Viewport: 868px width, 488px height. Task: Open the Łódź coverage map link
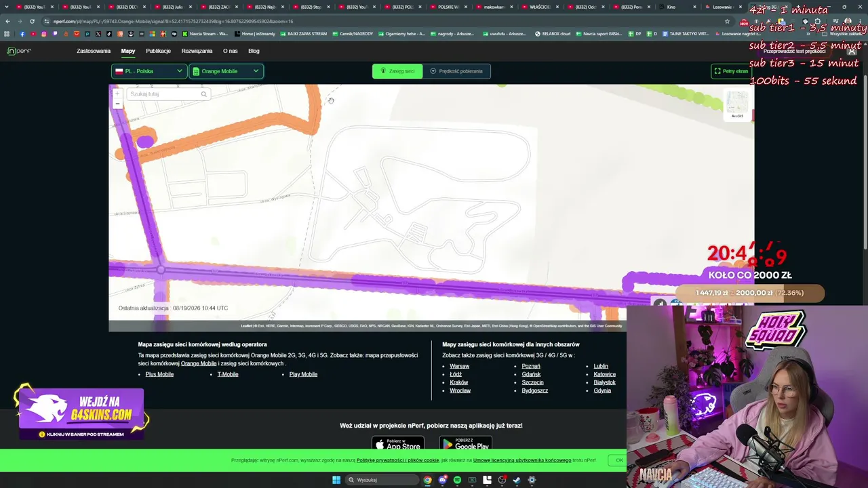(x=456, y=374)
